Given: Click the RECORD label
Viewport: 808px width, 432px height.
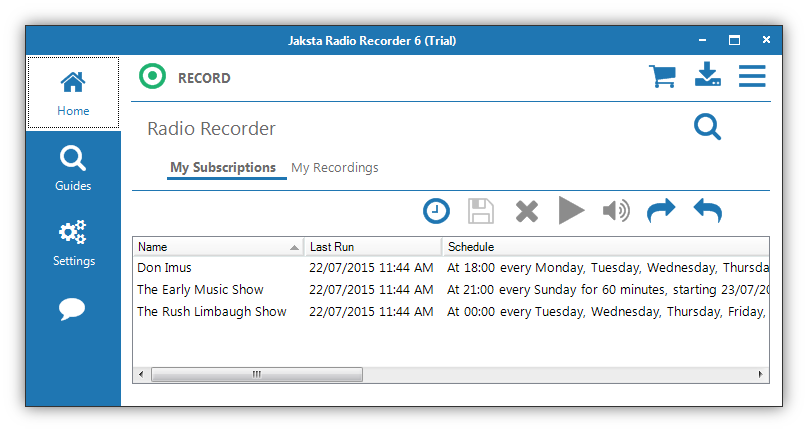Looking at the screenshot, I should pyautogui.click(x=204, y=78).
